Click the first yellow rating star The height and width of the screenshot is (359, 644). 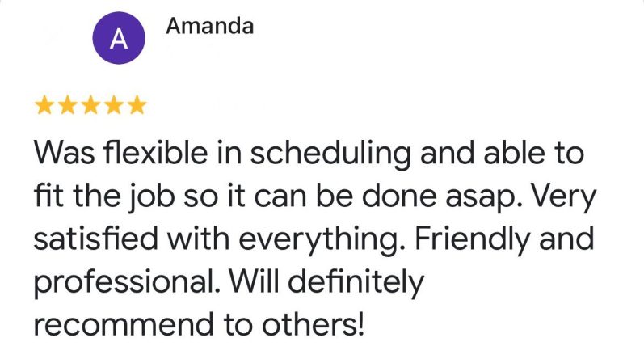45,104
